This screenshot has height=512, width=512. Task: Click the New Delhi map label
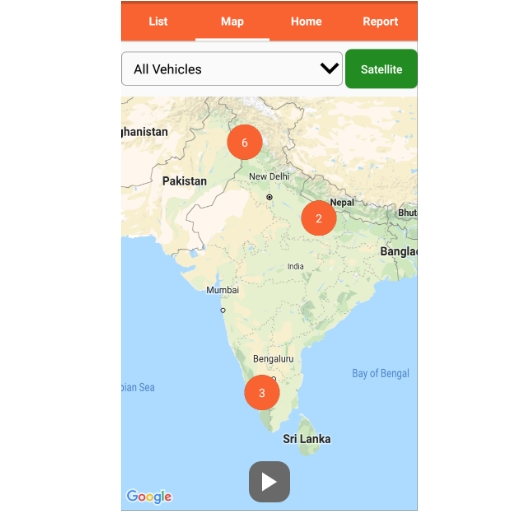[269, 177]
